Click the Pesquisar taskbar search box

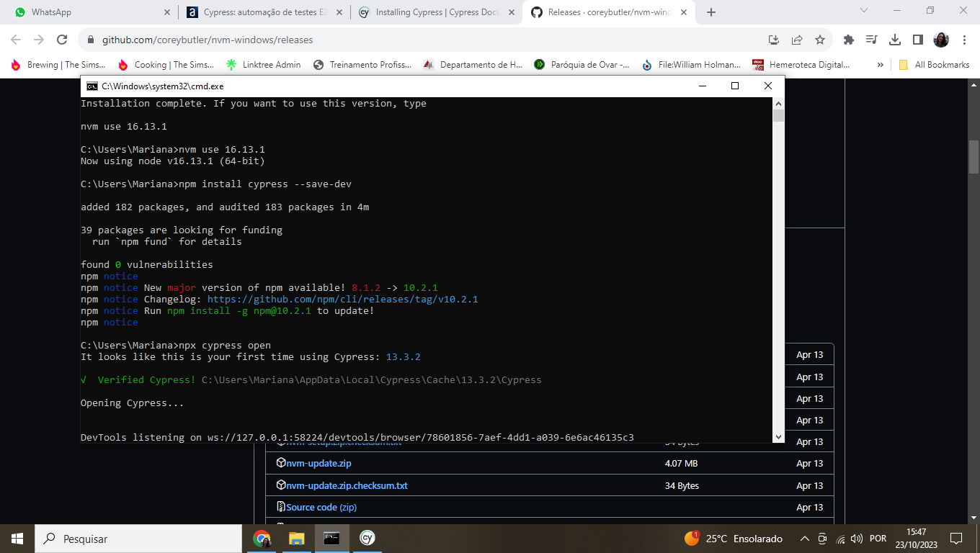138,539
